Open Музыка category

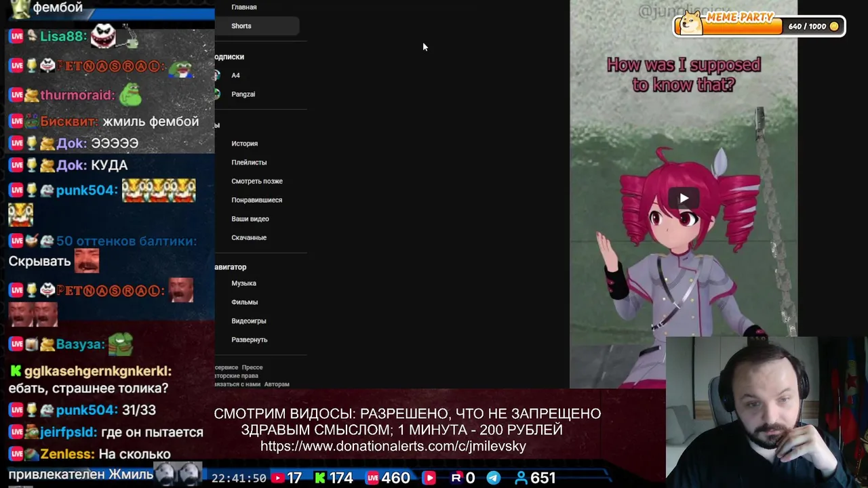coord(243,283)
